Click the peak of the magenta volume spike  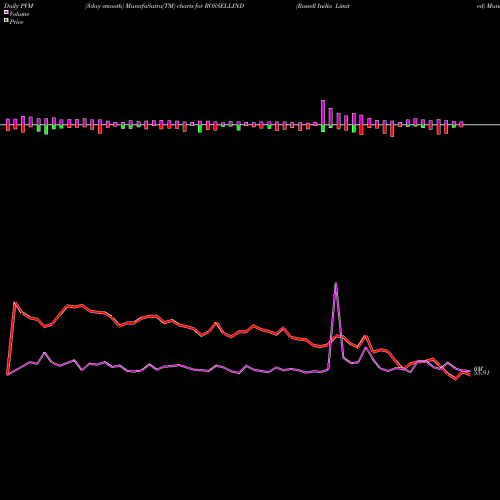(x=336, y=283)
